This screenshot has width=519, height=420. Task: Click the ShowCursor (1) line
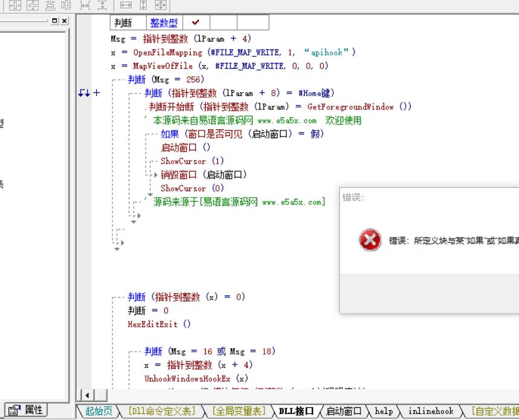pyautogui.click(x=192, y=161)
